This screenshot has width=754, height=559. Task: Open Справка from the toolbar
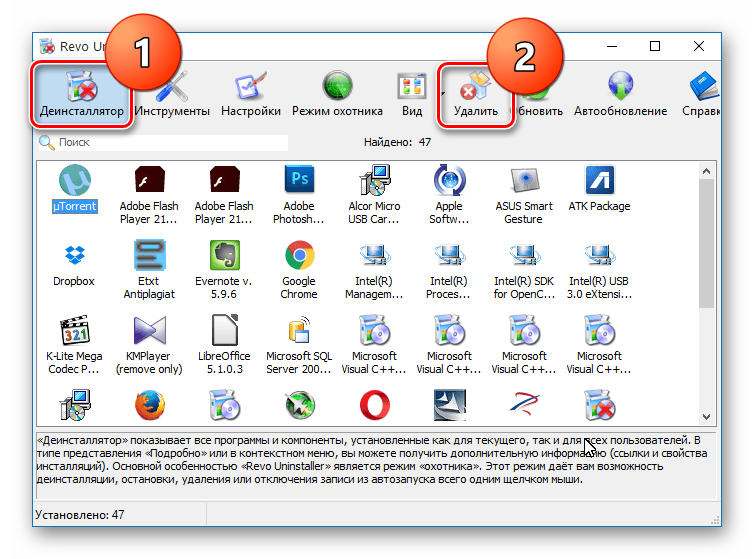pos(702,95)
